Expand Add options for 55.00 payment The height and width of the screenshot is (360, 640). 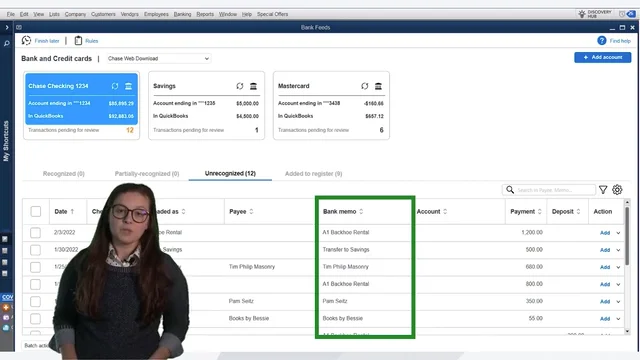pos(618,318)
